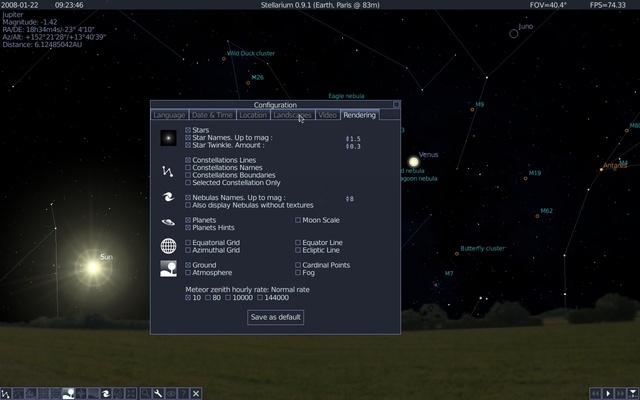Enable Also display Nebulas without textures
640x400 pixels.
pyautogui.click(x=188, y=205)
